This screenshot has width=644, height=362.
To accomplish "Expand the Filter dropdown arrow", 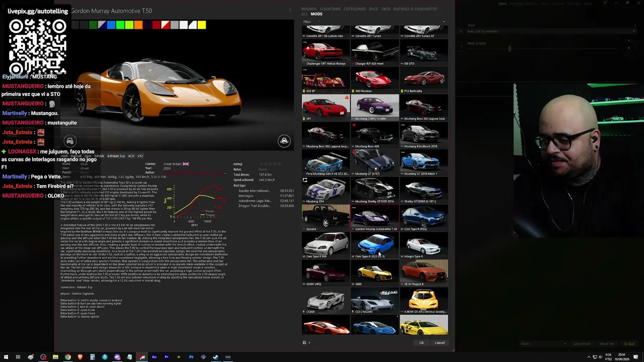I will pyautogui.click(x=444, y=22).
